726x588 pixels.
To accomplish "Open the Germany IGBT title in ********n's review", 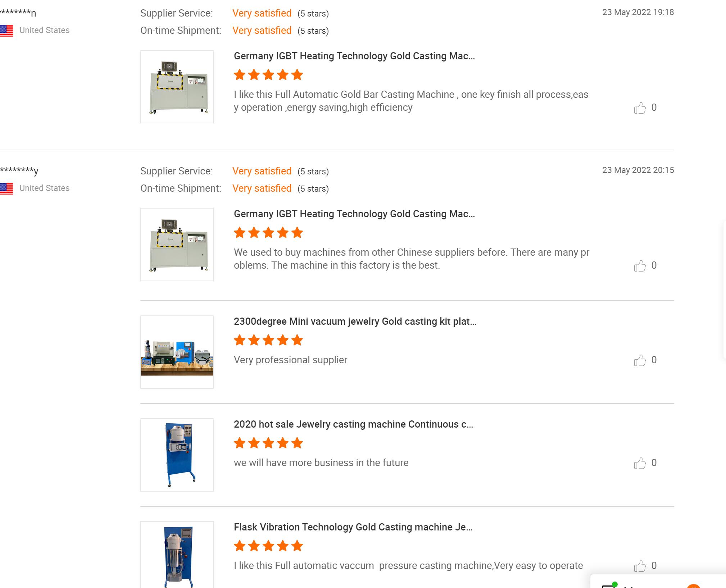I will pos(354,56).
